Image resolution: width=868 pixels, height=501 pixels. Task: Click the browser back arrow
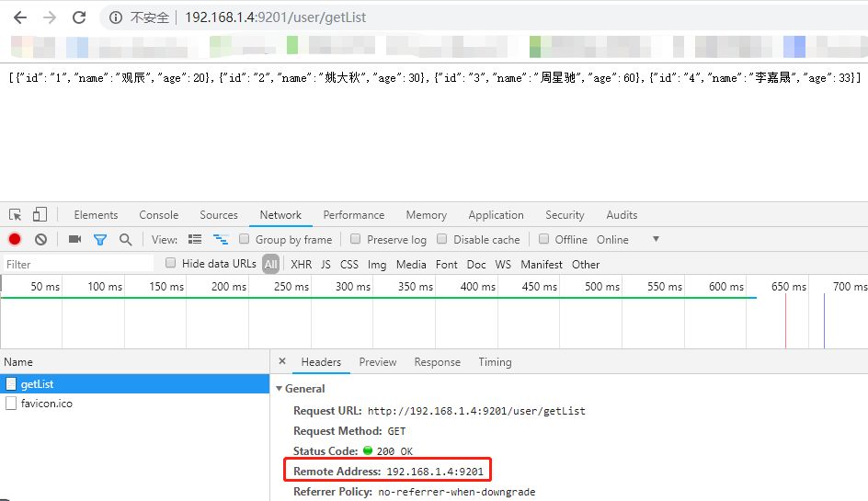(x=20, y=17)
